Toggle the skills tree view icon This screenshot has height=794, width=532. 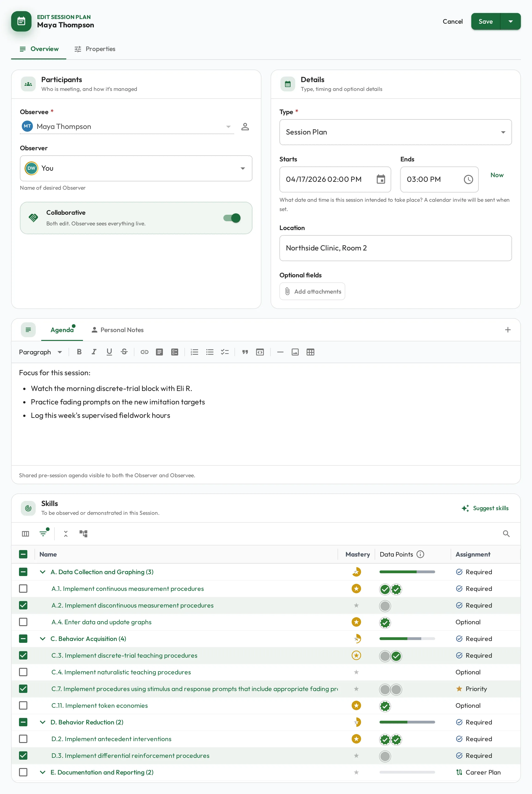(x=83, y=534)
